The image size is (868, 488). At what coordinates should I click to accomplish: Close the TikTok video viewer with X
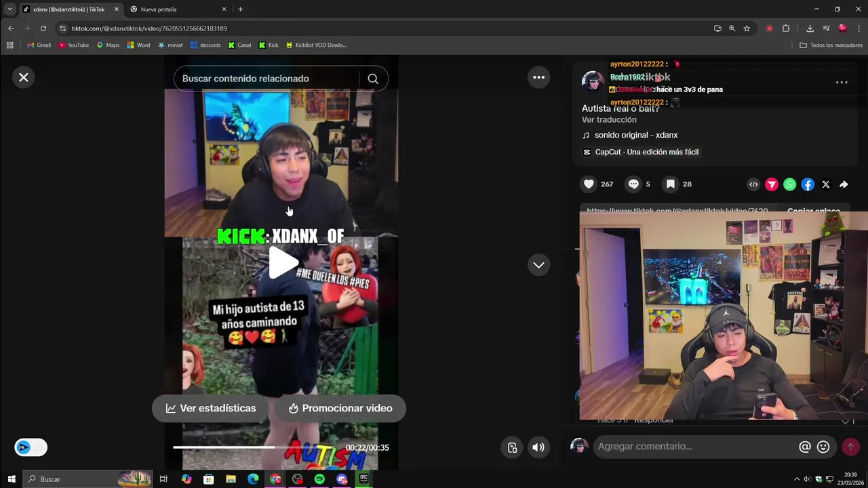(24, 77)
